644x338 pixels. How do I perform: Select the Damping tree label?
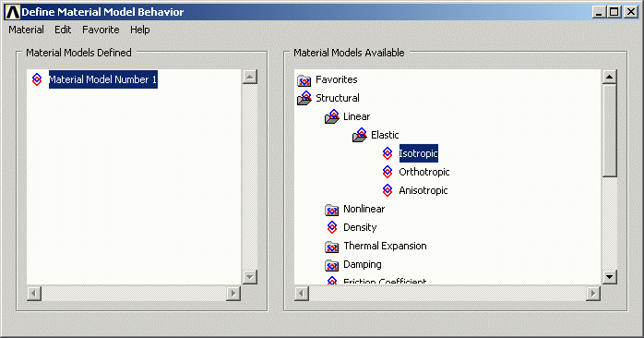363,264
